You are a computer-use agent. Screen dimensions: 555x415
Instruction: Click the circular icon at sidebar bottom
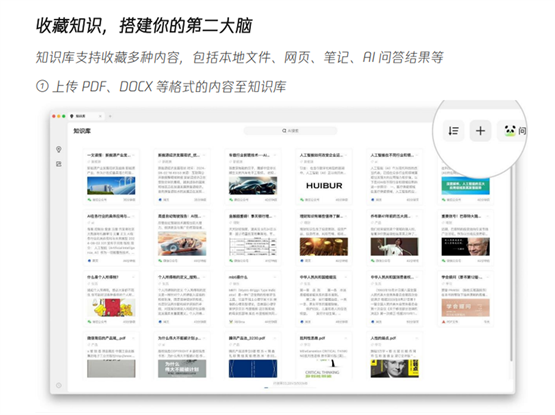point(59,385)
